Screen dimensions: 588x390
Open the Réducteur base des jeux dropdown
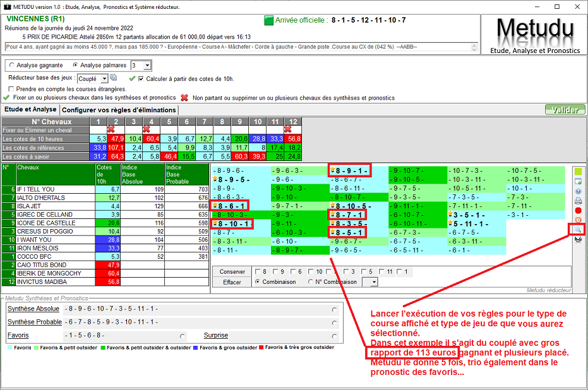pyautogui.click(x=104, y=79)
